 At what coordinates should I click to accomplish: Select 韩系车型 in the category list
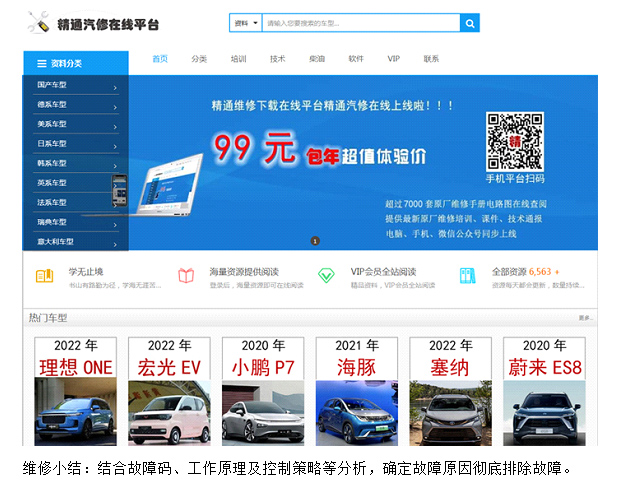pyautogui.click(x=52, y=163)
